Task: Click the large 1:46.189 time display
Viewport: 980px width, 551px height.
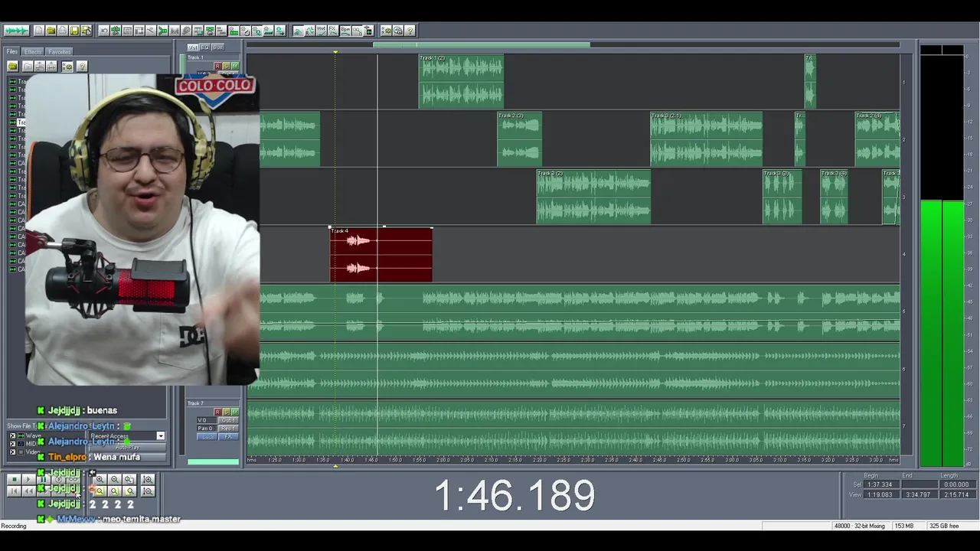Action: coord(514,495)
